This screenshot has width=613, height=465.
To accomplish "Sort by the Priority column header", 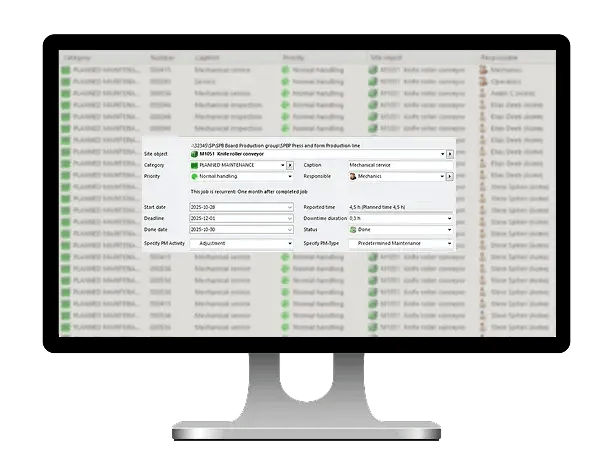I will pyautogui.click(x=293, y=58).
